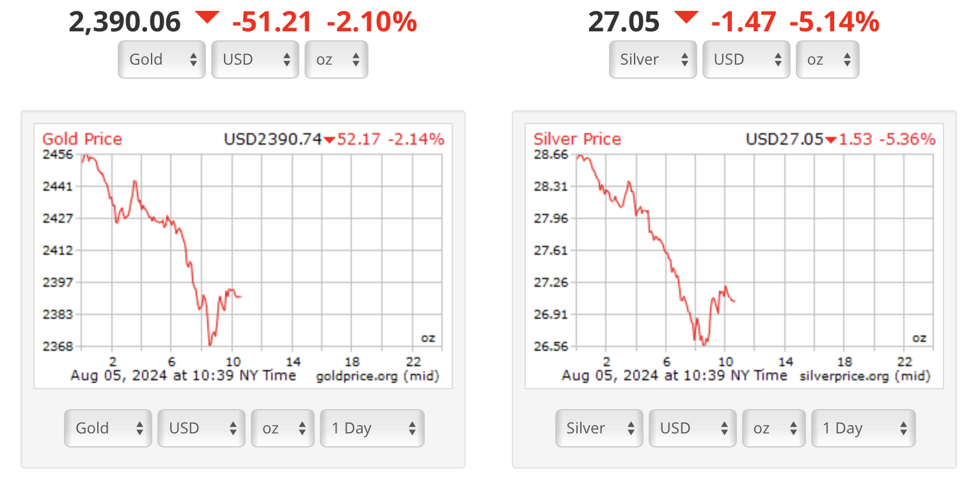Open the top Silver metal dropdown
The image size is (980, 484).
coord(652,60)
